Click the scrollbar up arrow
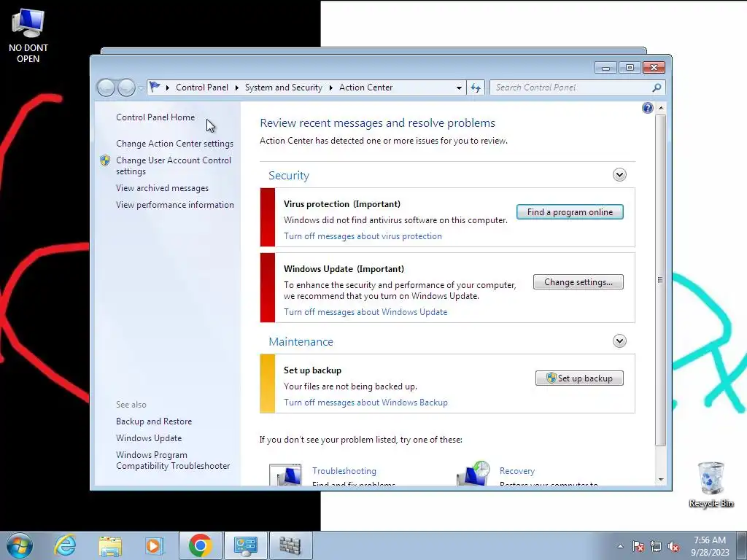747x560 pixels. (660, 108)
